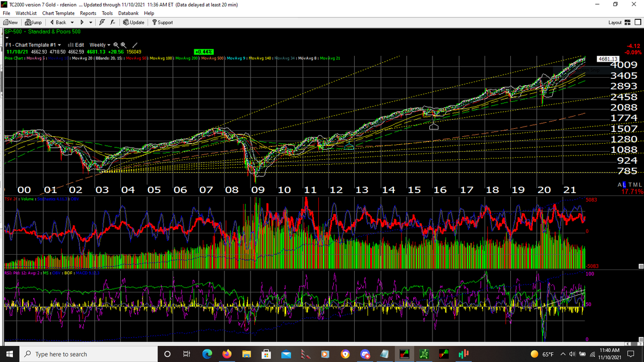Open Task View in taskbar
644x362 pixels.
pyautogui.click(x=187, y=354)
